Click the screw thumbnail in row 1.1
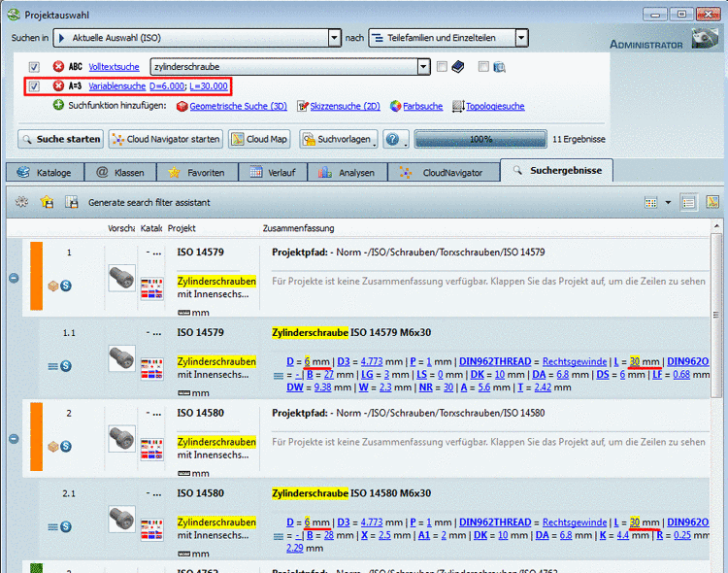The image size is (728, 573). pyautogui.click(x=121, y=358)
